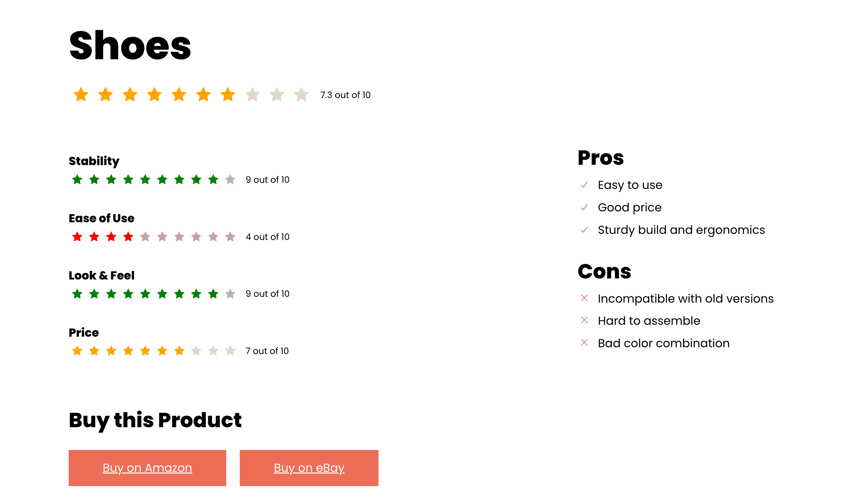Click the green checkmark beside Easy to use

(584, 185)
